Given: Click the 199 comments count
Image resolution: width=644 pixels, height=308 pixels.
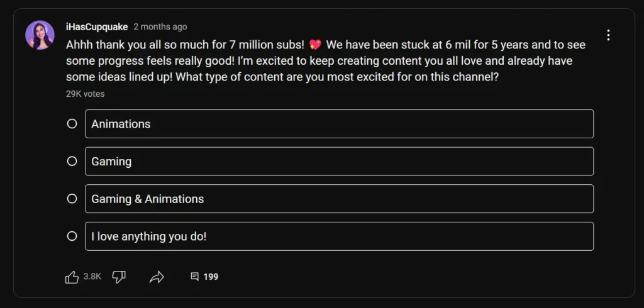Looking at the screenshot, I should (x=211, y=277).
